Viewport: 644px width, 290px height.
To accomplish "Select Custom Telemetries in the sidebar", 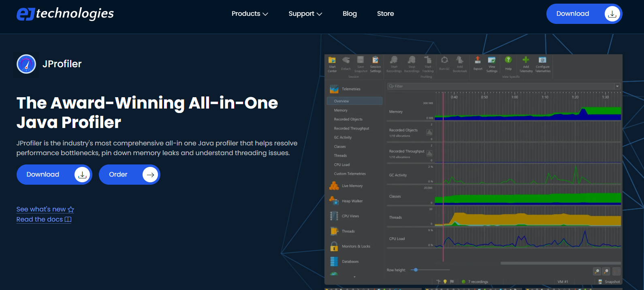I will click(x=350, y=174).
